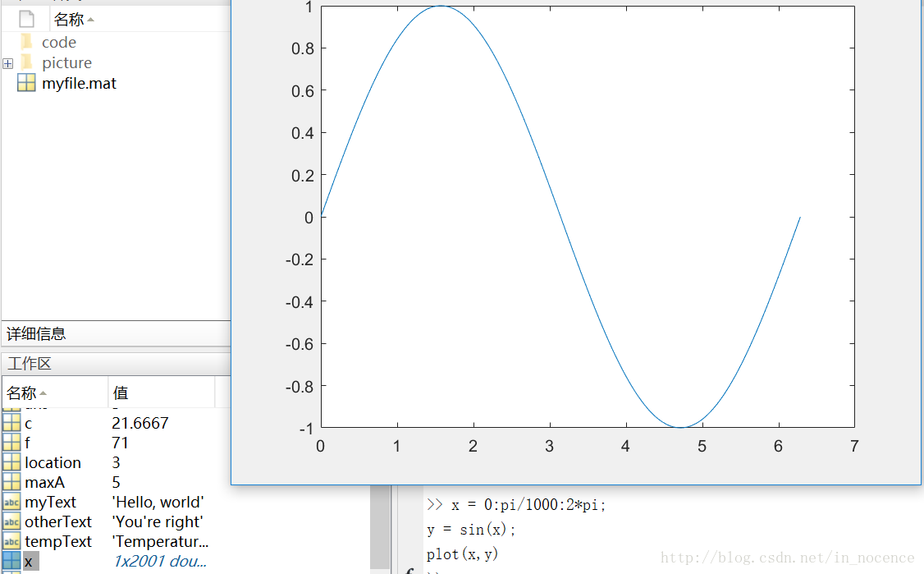Sort files by 名称 column header
Viewport: 924px width, 574px height.
click(74, 19)
